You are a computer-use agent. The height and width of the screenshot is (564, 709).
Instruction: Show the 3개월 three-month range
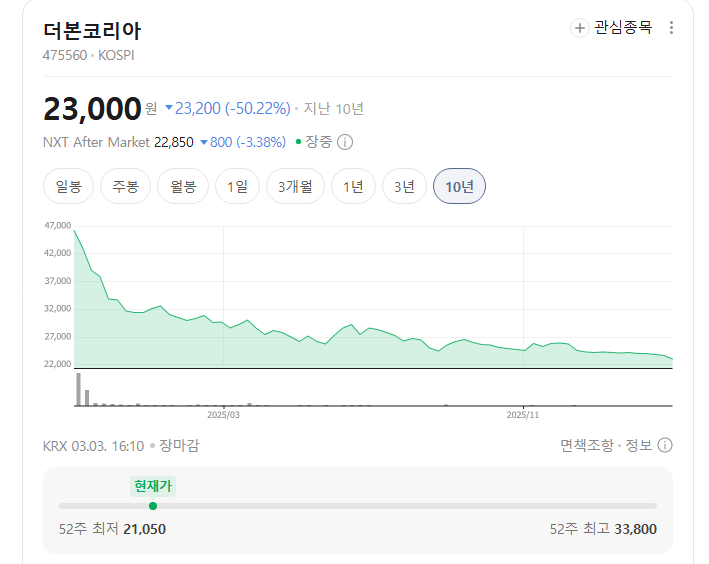point(295,186)
